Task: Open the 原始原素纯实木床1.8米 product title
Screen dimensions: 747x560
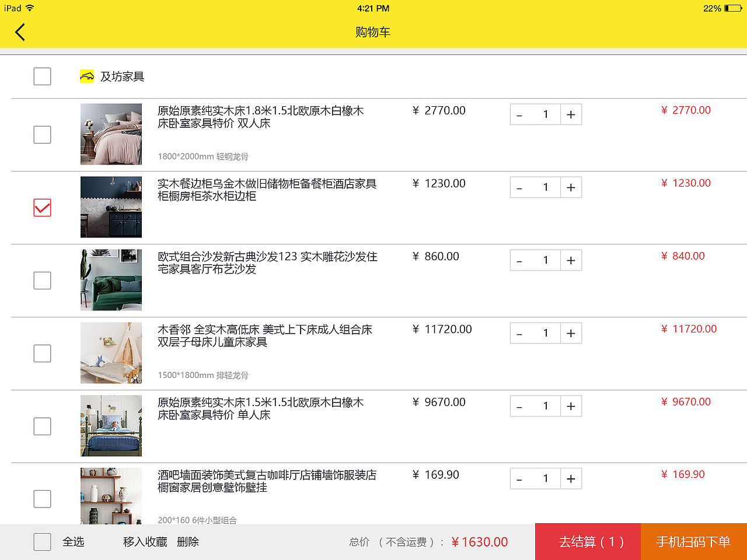Action: pos(261,117)
